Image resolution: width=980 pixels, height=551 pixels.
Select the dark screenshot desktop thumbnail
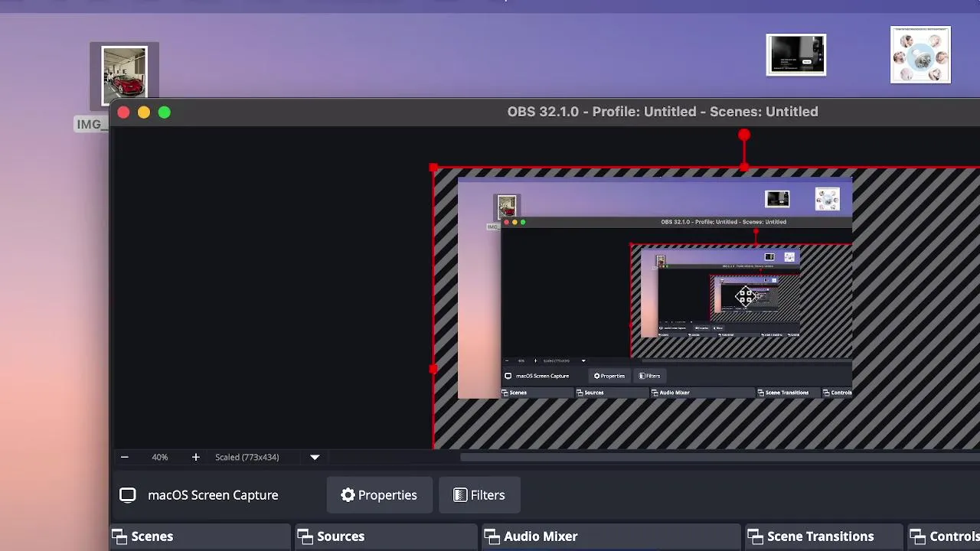coord(796,55)
